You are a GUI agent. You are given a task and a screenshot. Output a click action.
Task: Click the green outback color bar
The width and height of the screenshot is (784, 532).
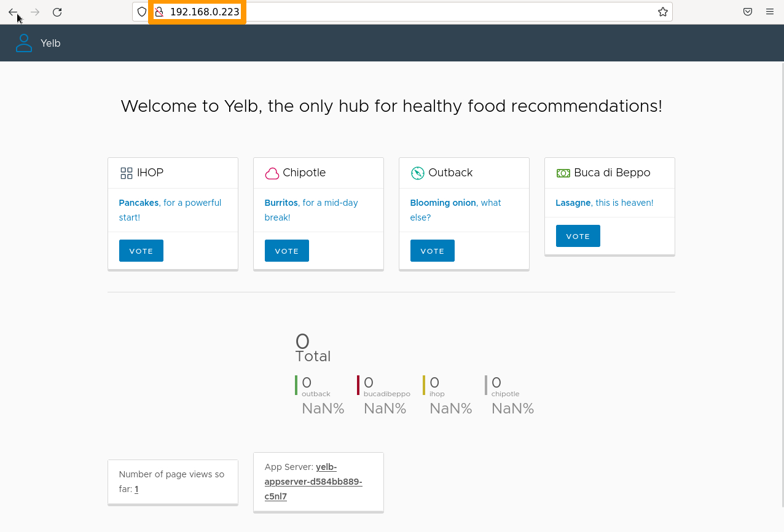296,385
